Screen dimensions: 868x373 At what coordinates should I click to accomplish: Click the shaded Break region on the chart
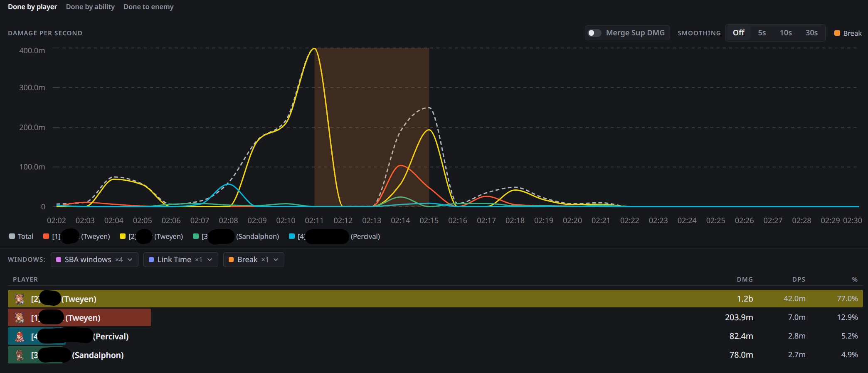tap(372, 127)
